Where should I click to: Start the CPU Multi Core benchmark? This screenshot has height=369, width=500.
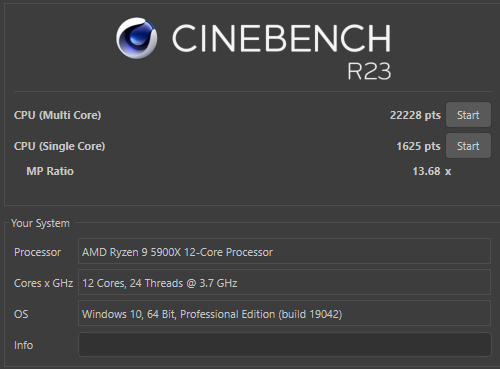[x=468, y=115]
